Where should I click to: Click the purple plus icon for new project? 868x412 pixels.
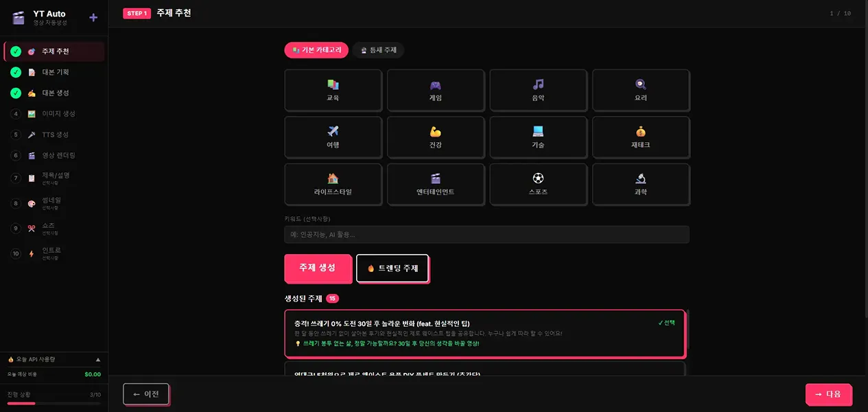click(93, 18)
